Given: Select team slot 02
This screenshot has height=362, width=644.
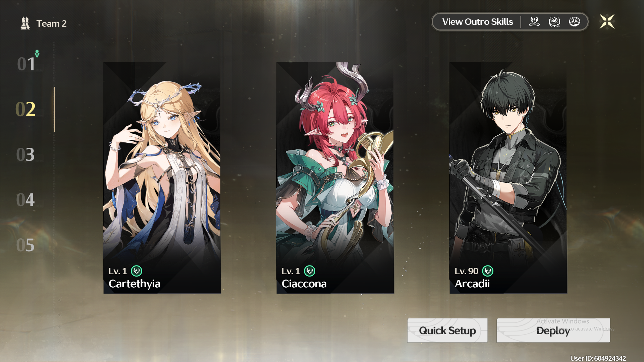Looking at the screenshot, I should (25, 109).
